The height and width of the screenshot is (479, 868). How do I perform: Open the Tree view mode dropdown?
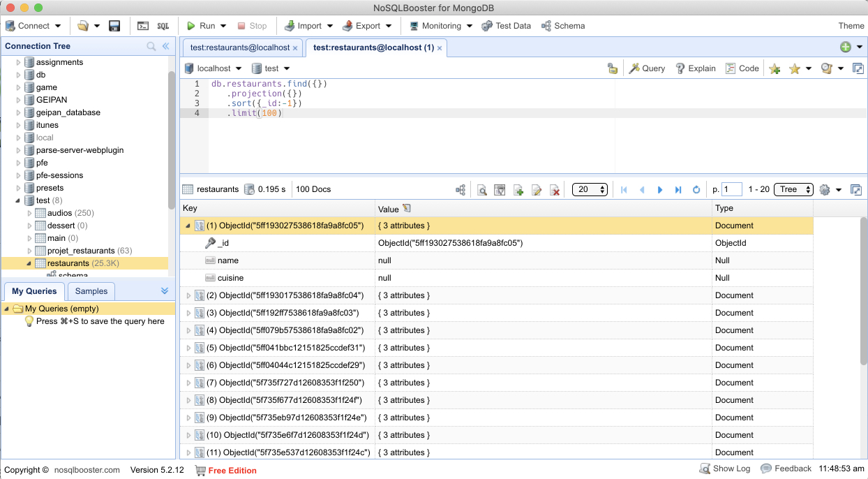[x=793, y=189]
